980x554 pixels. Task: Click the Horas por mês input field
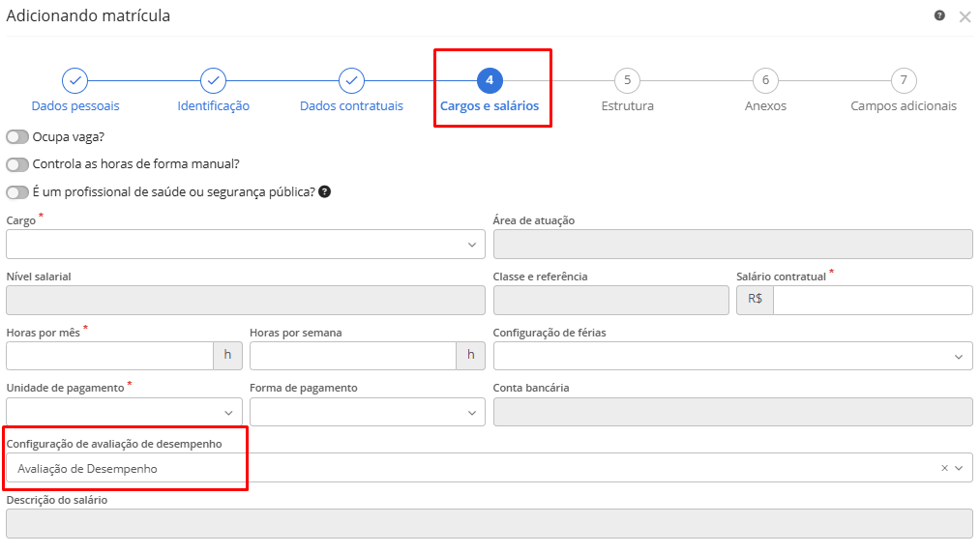point(109,357)
